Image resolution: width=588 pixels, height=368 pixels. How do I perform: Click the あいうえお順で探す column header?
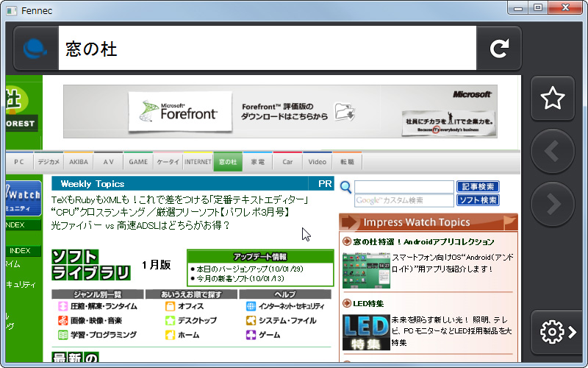(191, 294)
